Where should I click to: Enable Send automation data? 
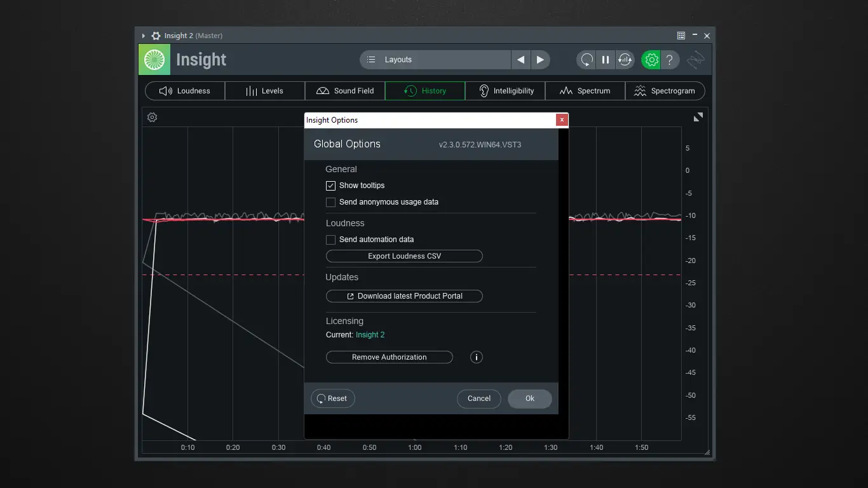click(x=330, y=240)
